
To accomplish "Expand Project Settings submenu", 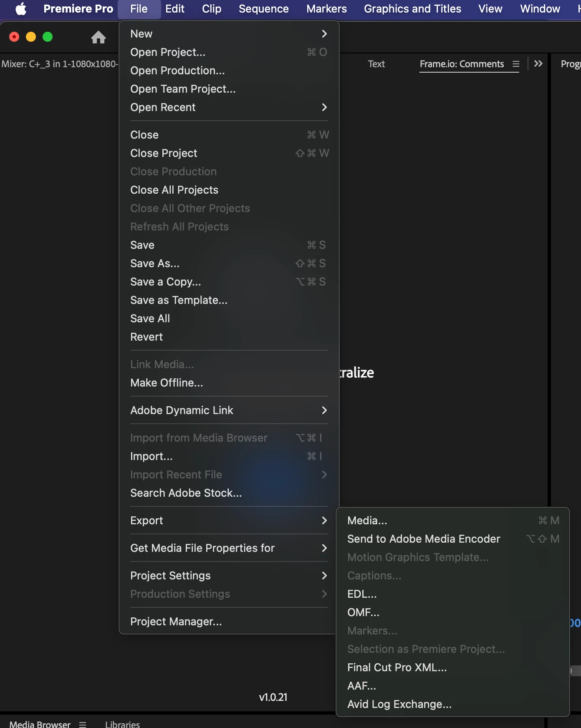I will point(229,576).
